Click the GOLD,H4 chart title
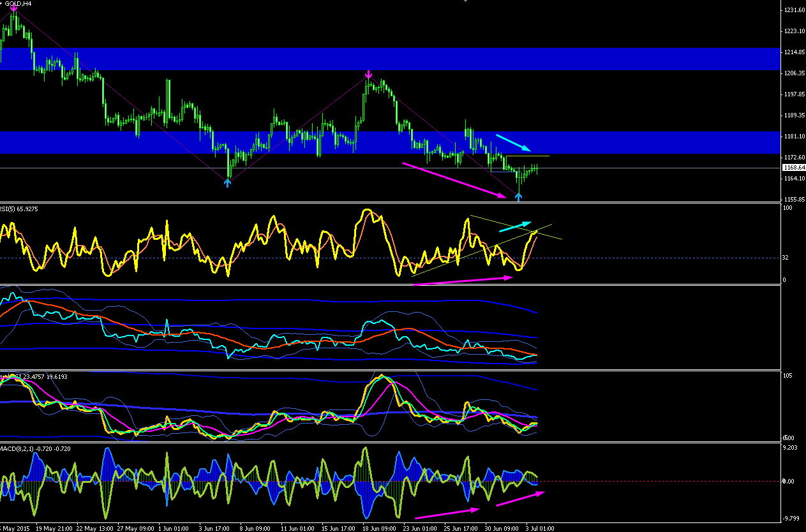This screenshot has width=806, height=532. [18, 4]
